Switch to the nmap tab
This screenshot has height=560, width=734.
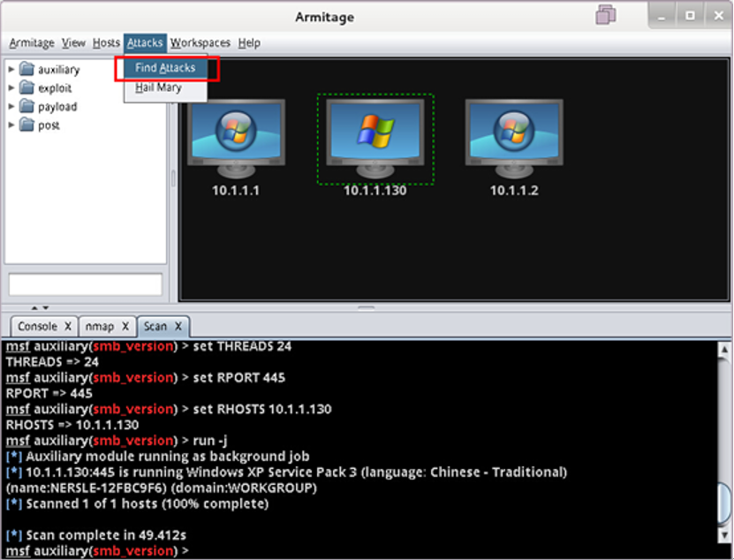[x=100, y=326]
